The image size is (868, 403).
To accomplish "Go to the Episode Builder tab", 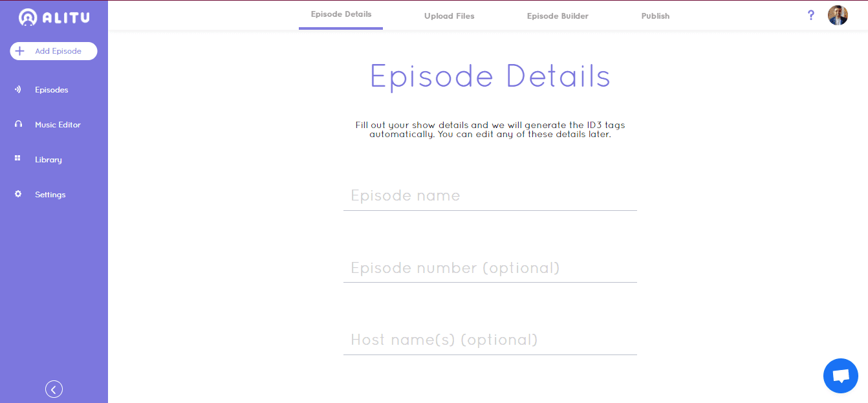I will tap(558, 16).
